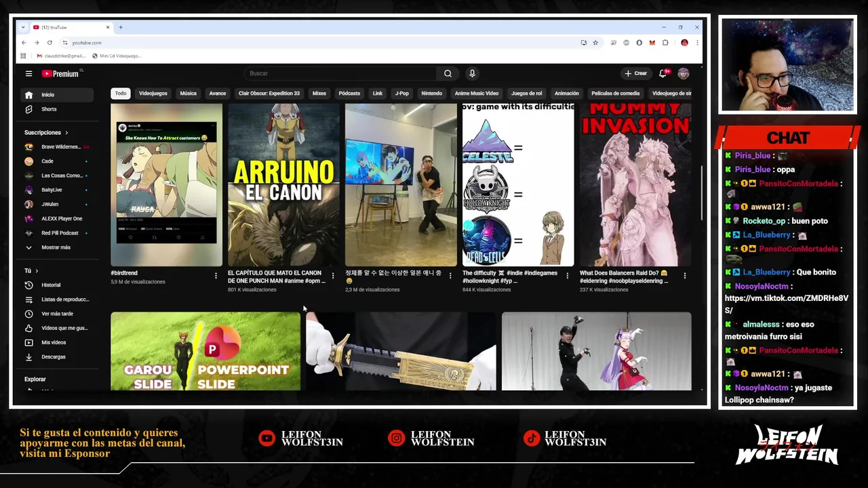This screenshot has height=488, width=868.
Task: Click the YouTube Premium logo
Action: point(61,73)
